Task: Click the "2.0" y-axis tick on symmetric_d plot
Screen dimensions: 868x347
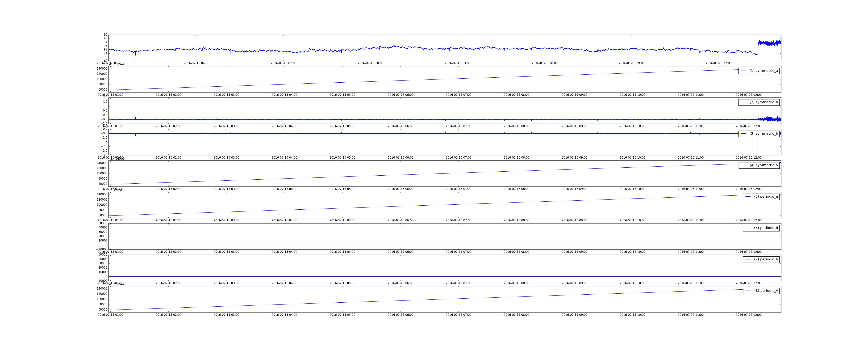Action: coord(105,98)
